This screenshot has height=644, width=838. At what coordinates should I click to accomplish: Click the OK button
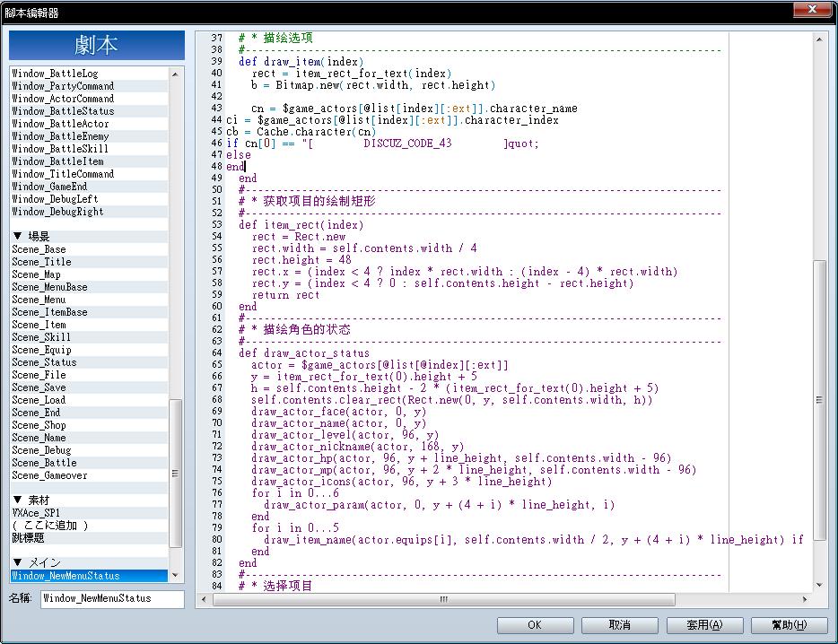pyautogui.click(x=535, y=625)
